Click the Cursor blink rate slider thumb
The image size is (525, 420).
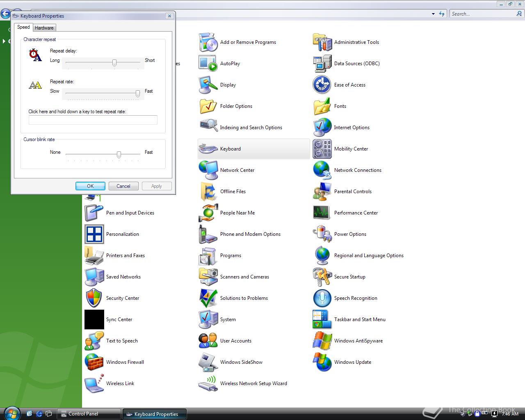click(x=119, y=155)
